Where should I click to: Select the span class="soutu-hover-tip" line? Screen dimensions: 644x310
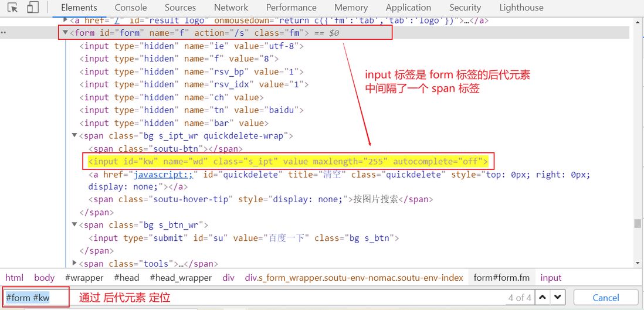point(260,199)
